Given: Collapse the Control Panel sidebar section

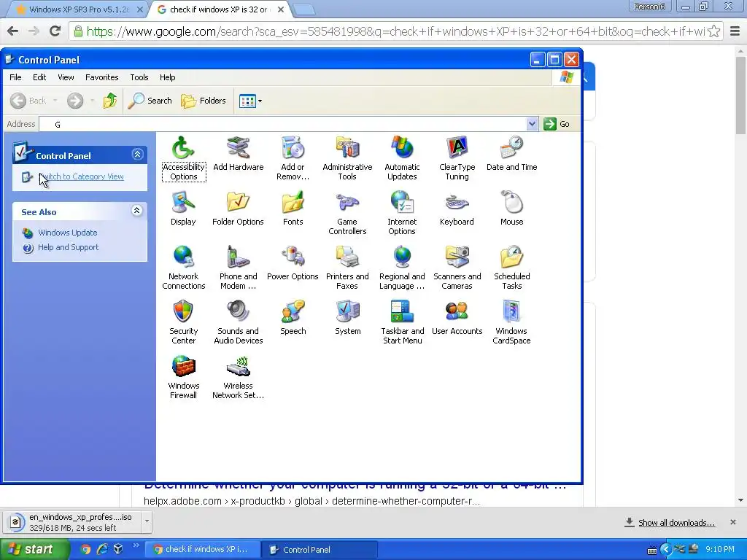Looking at the screenshot, I should coord(137,155).
